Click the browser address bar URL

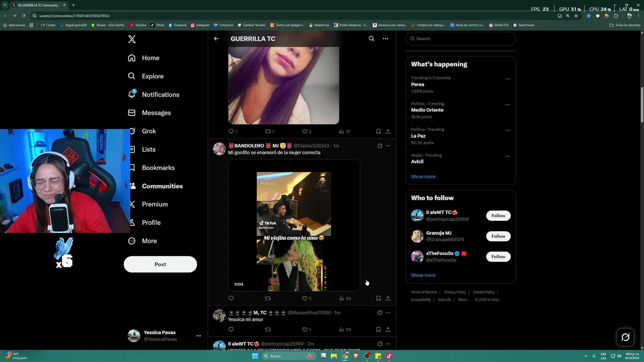click(x=74, y=16)
